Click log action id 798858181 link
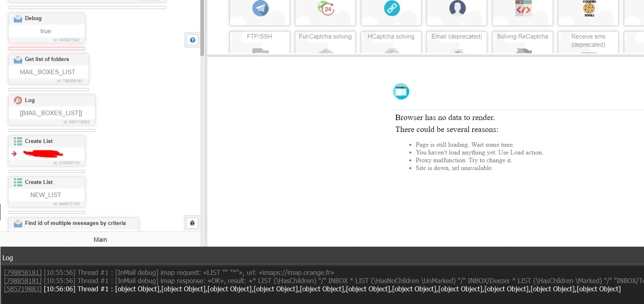Screen dimensions: 644x304 click(23, 272)
